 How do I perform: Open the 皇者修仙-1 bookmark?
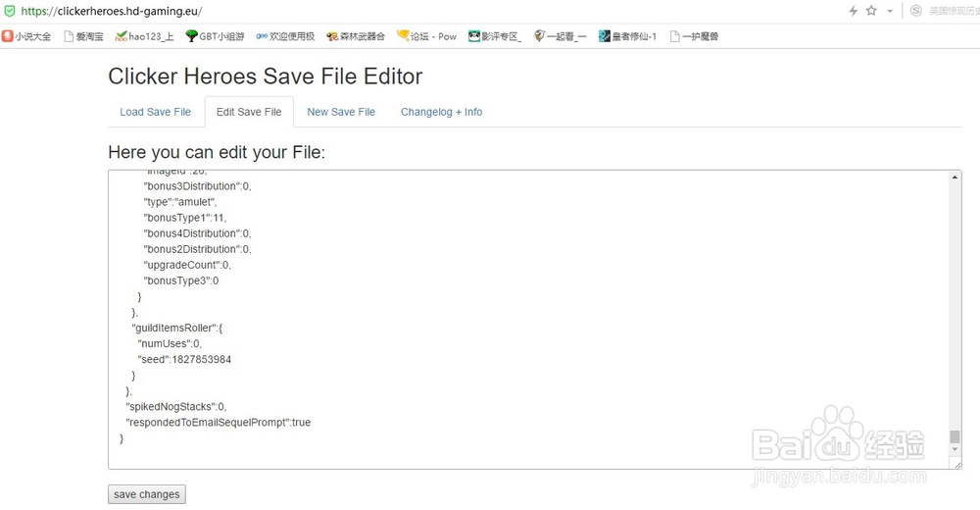click(x=627, y=36)
